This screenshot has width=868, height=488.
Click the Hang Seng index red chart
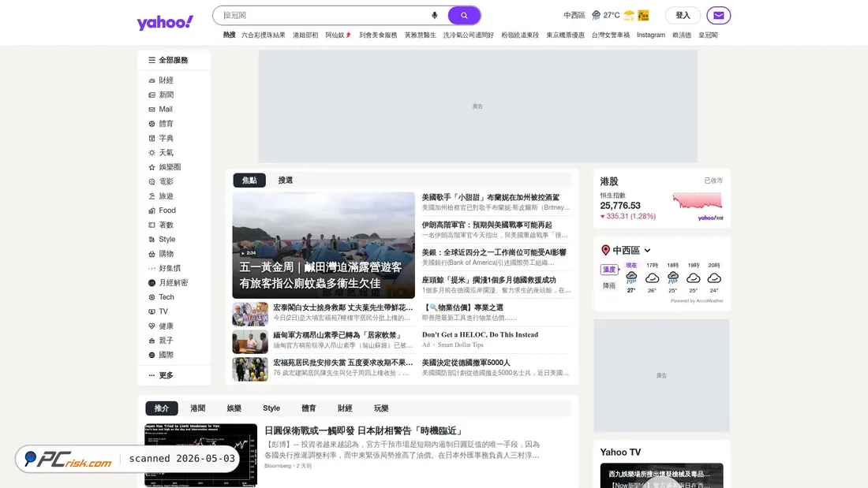click(x=698, y=200)
